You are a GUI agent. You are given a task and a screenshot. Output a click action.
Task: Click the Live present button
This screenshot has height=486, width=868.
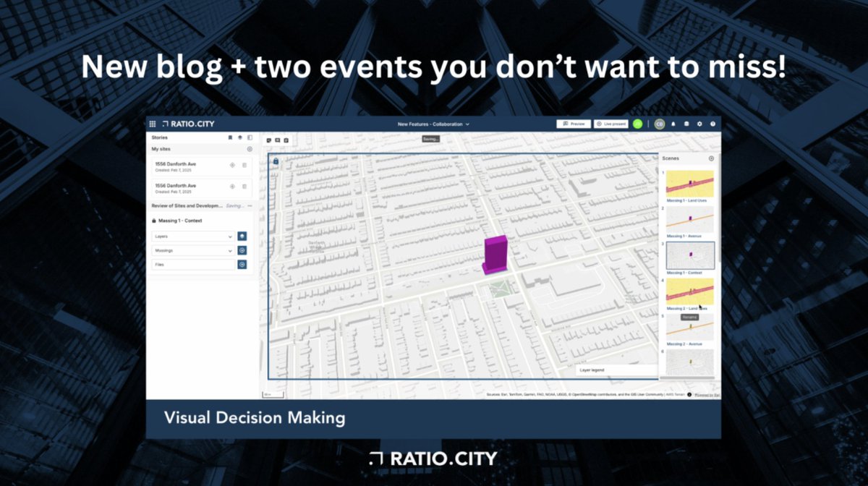(x=611, y=124)
